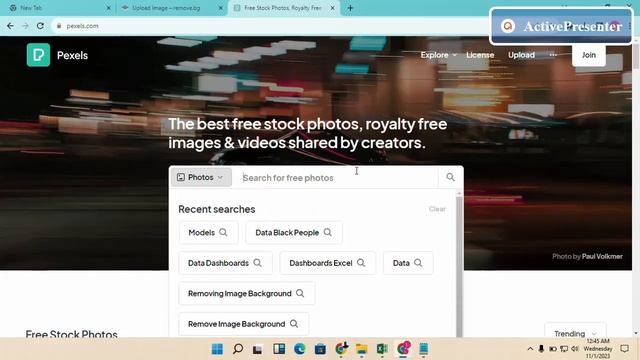This screenshot has width=640, height=360.
Task: Click magnifier icon in Removing Image Background chip
Action: tap(300, 293)
